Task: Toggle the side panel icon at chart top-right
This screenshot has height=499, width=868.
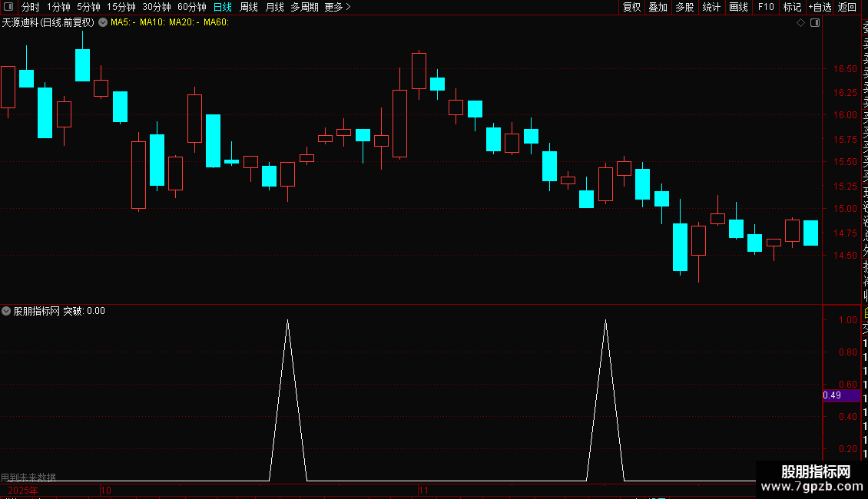Action: pos(815,23)
